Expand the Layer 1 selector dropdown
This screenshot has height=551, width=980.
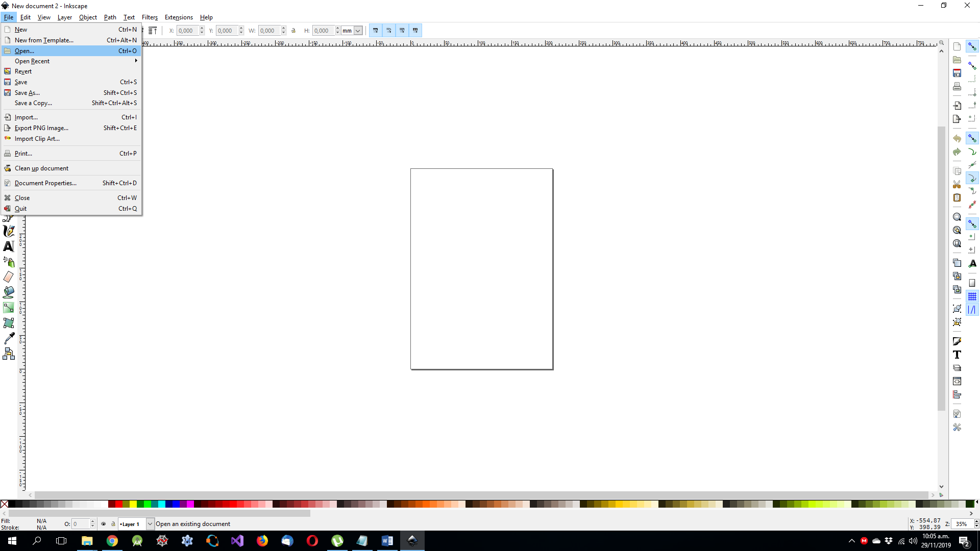click(x=150, y=524)
